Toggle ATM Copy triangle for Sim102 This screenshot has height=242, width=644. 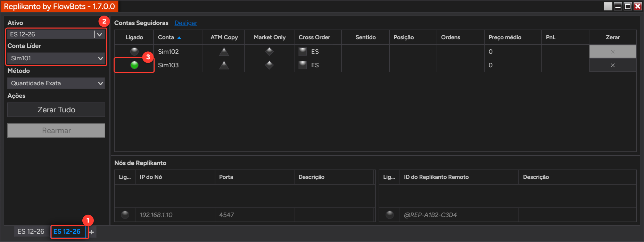[x=224, y=52]
